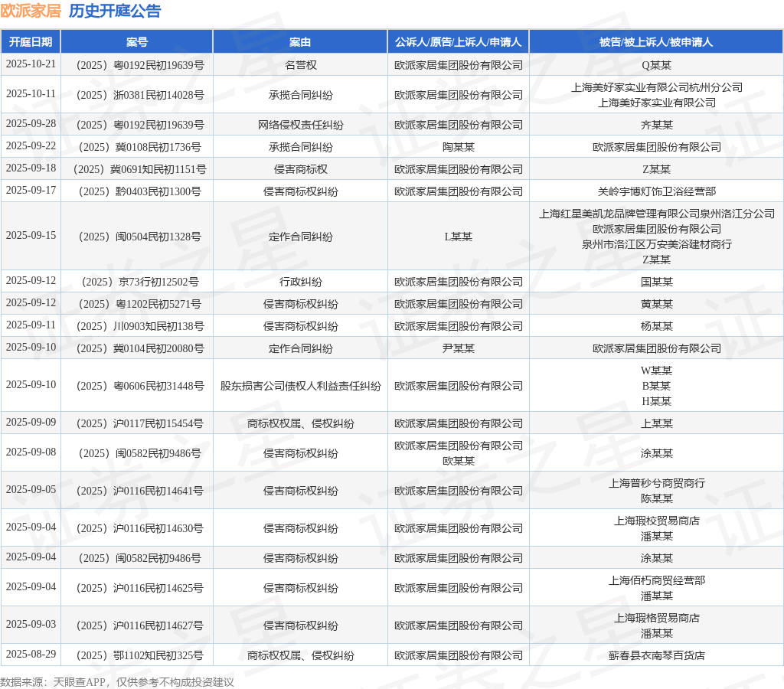Image resolution: width=784 pixels, height=689 pixels.
Task: Click case number 冀0691知民初1151号
Action: point(139,169)
